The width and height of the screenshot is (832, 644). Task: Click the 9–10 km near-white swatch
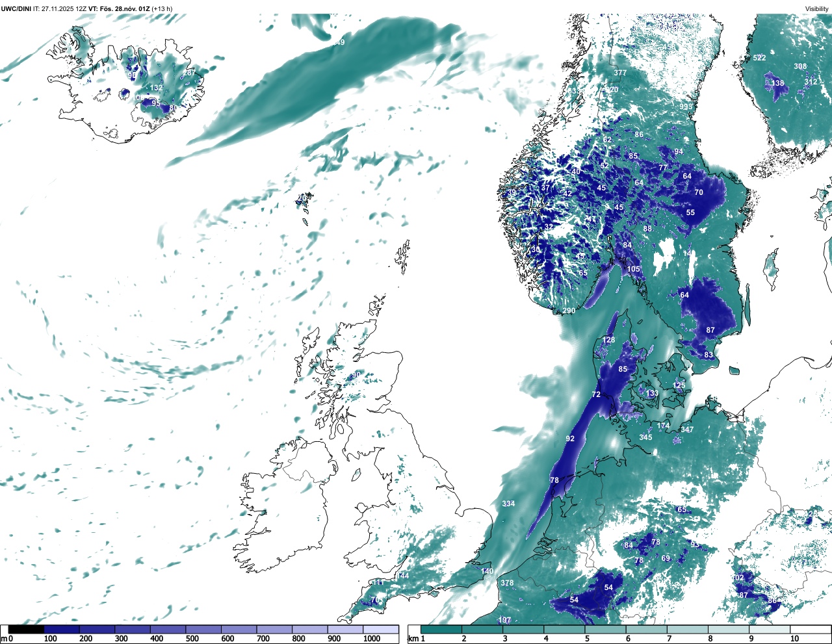tap(770, 629)
